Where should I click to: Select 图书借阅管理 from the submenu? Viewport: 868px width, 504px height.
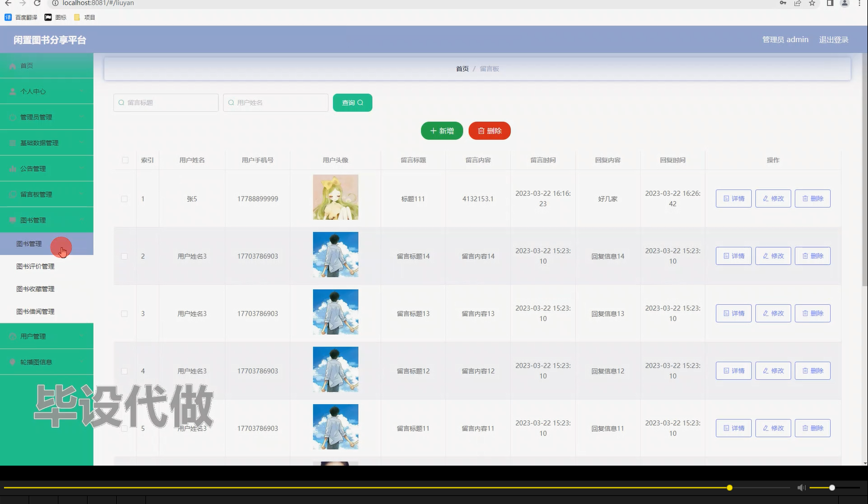click(35, 311)
